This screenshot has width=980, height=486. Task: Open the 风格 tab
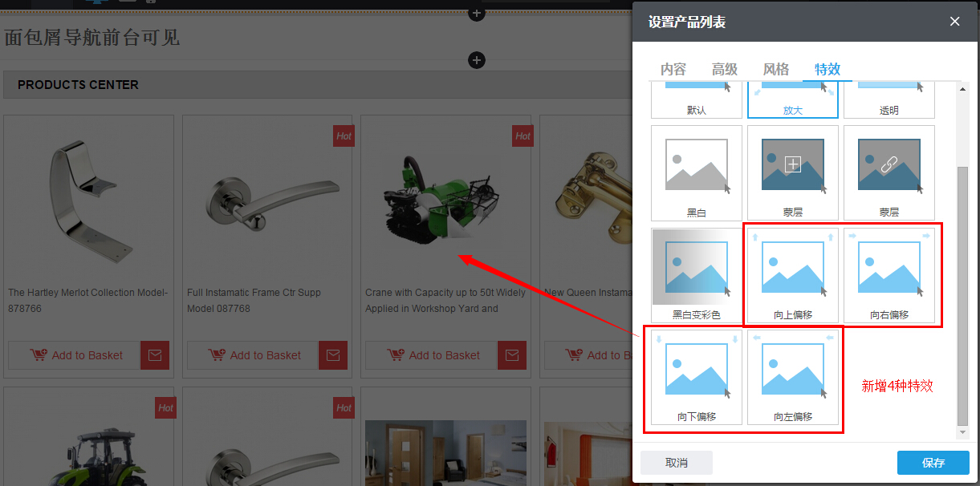(x=776, y=69)
